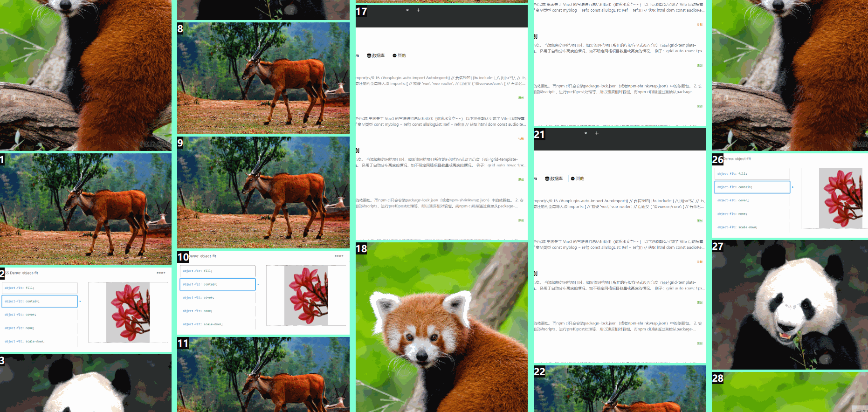
Task: Click the 'Demo: object-fit' title in card 10
Action: 203,256
